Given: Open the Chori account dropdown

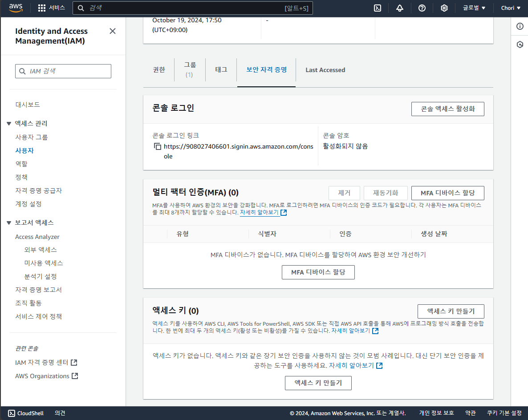Looking at the screenshot, I should pyautogui.click(x=511, y=8).
